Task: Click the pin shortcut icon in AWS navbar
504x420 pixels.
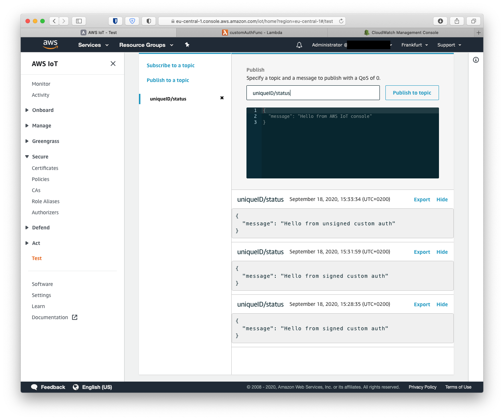Action: pyautogui.click(x=187, y=45)
